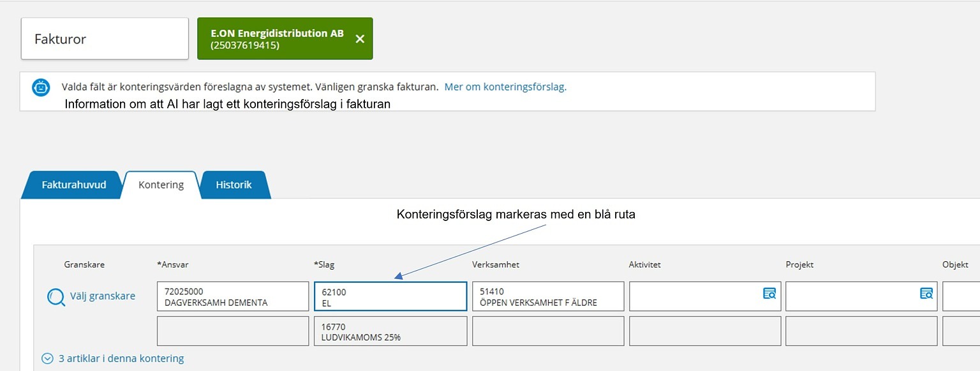Open the lookup icon in the Projekt field

(x=926, y=295)
